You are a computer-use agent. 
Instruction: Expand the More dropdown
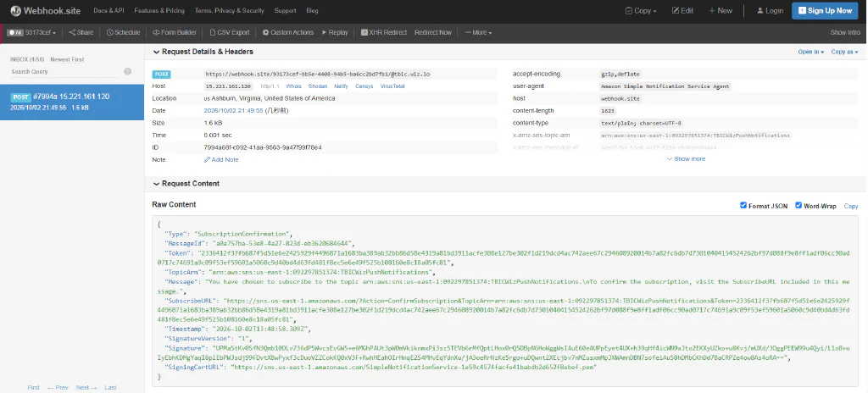pos(478,33)
